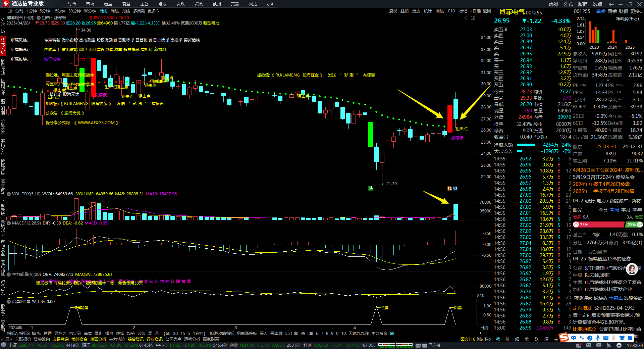Image resolution: width=644 pixels, height=349 pixels.
Task: Click the left sidebar panel toggle icon
Action: tap(10, 11)
